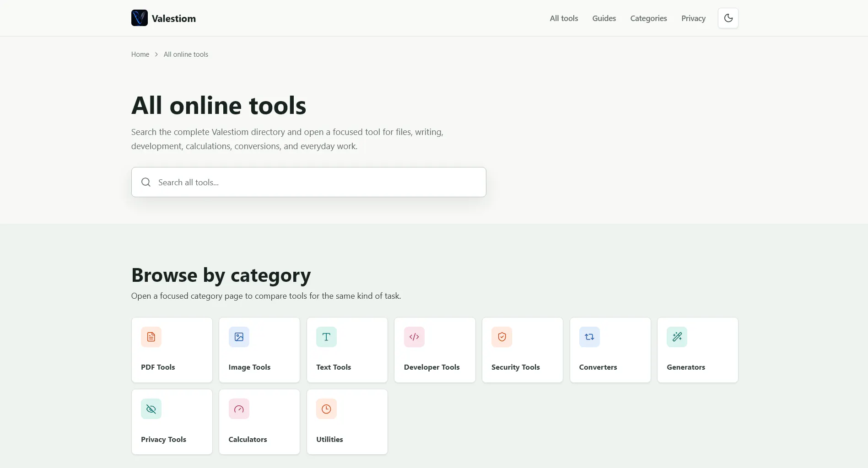
Task: Open the Developer Tools code brackets icon
Action: [414, 337]
